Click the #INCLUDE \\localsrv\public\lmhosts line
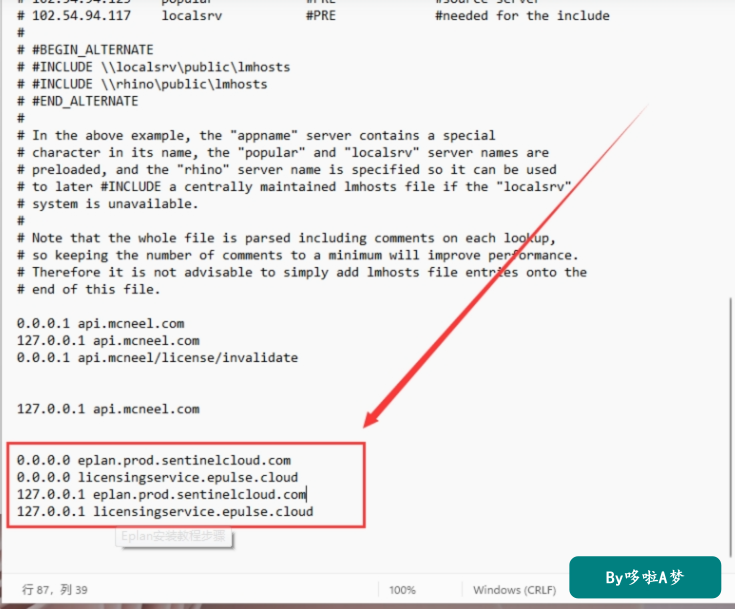Image resolution: width=735 pixels, height=609 pixels. pyautogui.click(x=154, y=67)
